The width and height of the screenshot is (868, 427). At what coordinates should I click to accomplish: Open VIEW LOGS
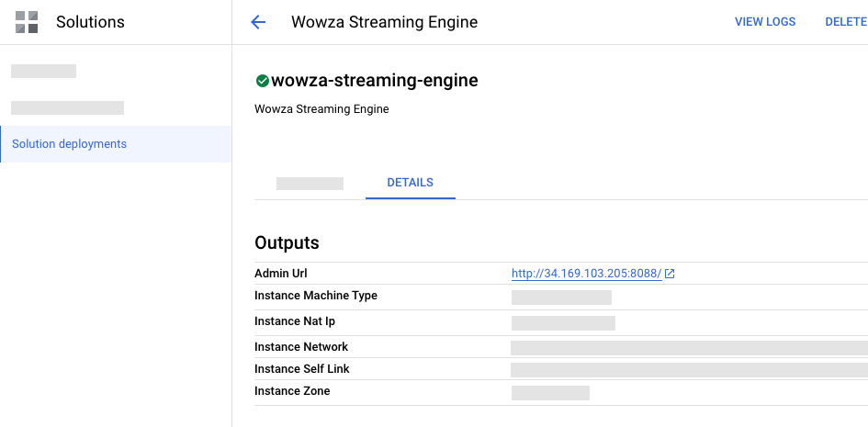[765, 22]
